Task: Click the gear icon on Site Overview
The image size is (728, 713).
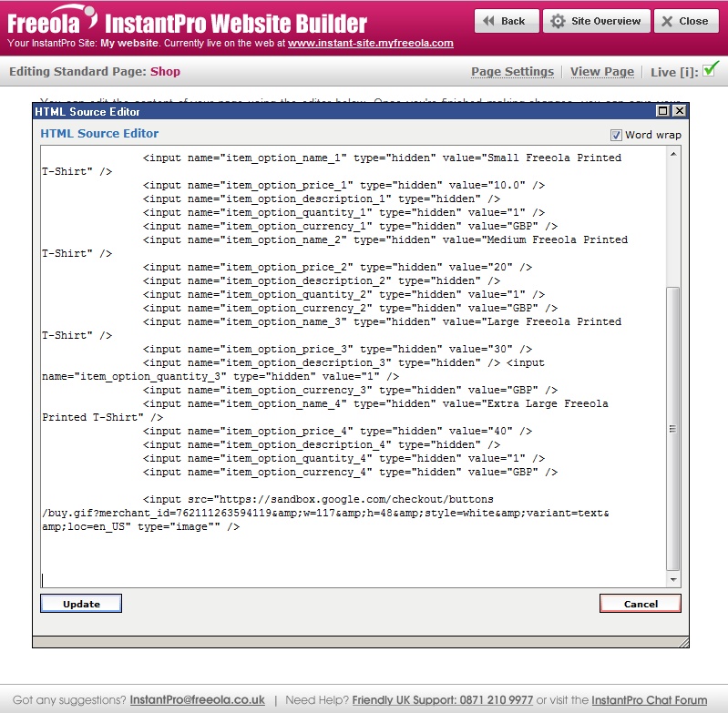Action: pyautogui.click(x=558, y=21)
